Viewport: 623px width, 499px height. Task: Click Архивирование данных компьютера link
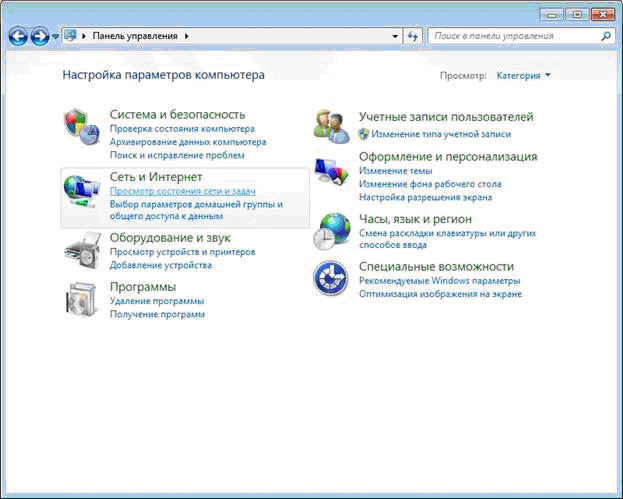pyautogui.click(x=188, y=142)
